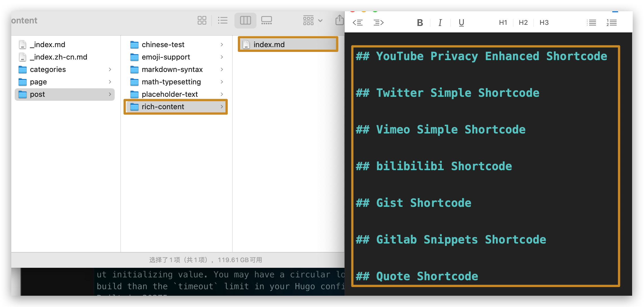Viewport: 644px width, 307px height.
Task: Toggle underline formatting
Action: point(461,23)
